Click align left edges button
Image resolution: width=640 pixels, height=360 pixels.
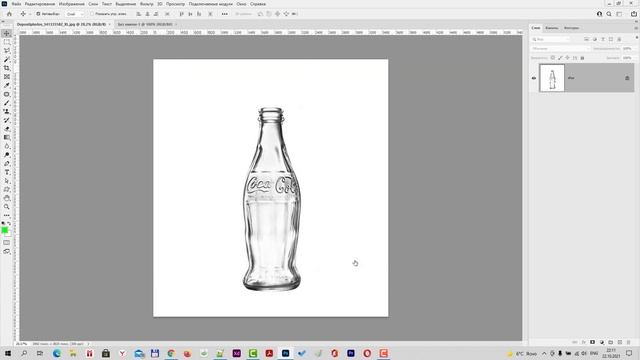click(x=138, y=14)
